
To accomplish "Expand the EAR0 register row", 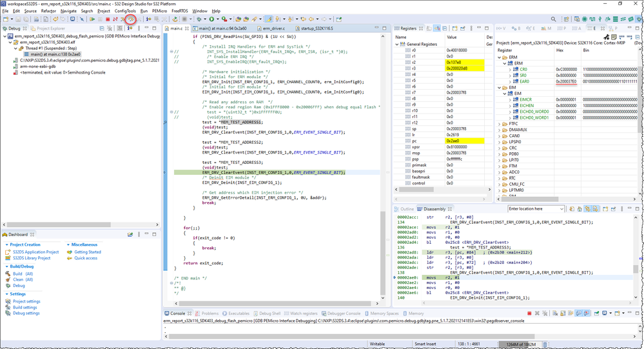I will point(511,81).
